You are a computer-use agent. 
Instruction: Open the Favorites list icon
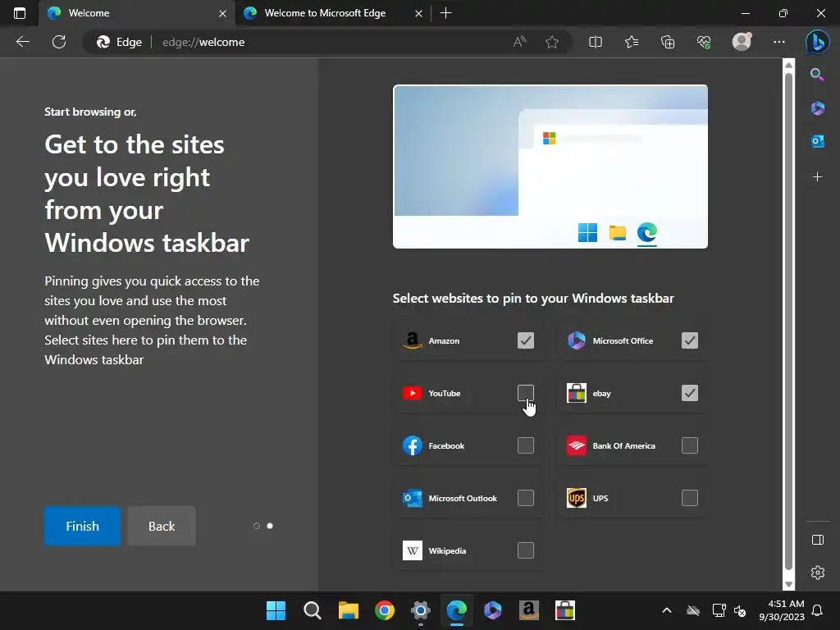click(632, 42)
